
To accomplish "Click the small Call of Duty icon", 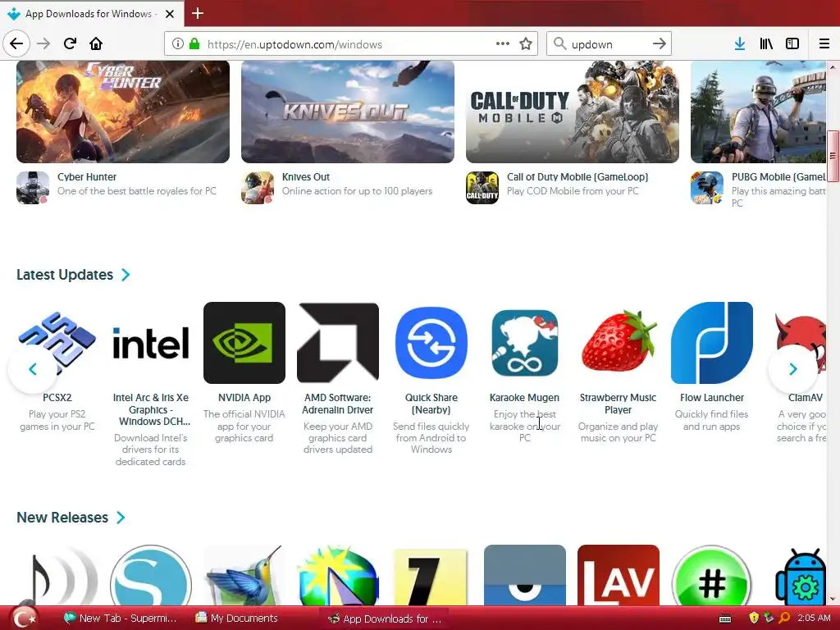I will pyautogui.click(x=482, y=188).
